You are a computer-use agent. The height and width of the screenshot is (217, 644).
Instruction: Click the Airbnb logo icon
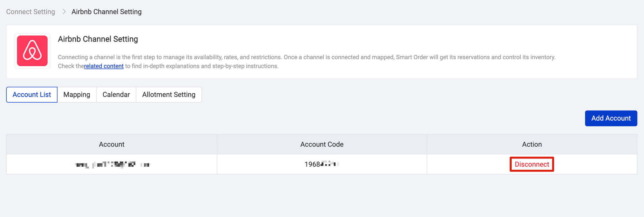point(32,51)
